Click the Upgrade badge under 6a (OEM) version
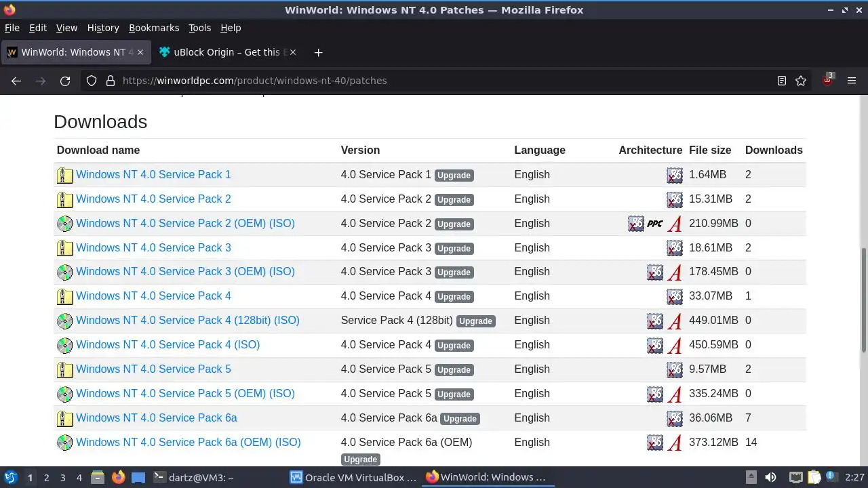 [360, 460]
